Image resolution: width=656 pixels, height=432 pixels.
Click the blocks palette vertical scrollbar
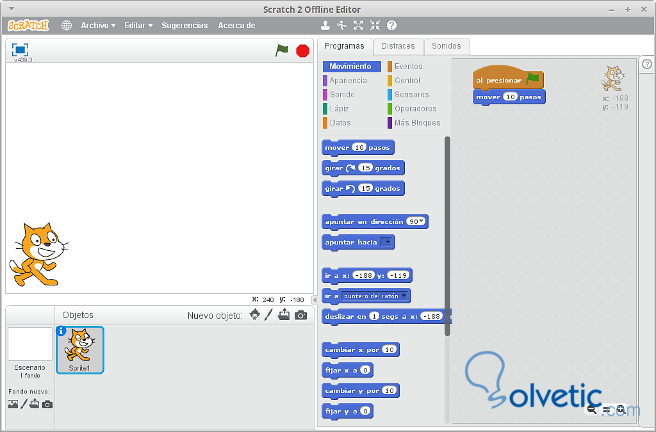point(447,236)
